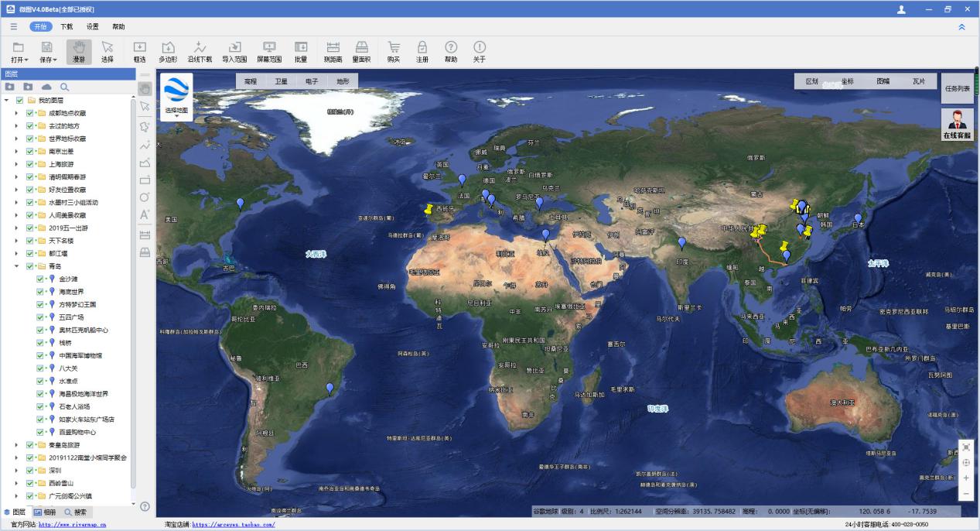Click the 测距离 measure distance icon
The height and width of the screenshot is (531, 980).
coord(333,51)
